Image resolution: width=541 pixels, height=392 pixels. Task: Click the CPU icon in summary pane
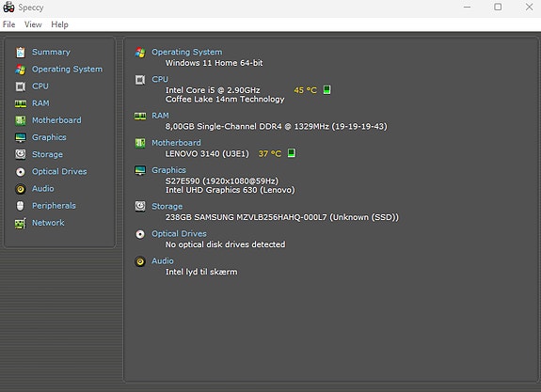pyautogui.click(x=140, y=80)
